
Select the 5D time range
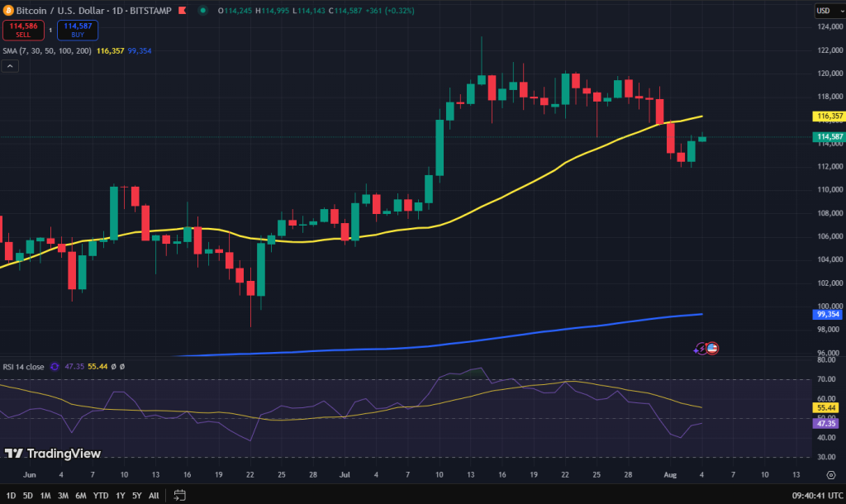27,496
